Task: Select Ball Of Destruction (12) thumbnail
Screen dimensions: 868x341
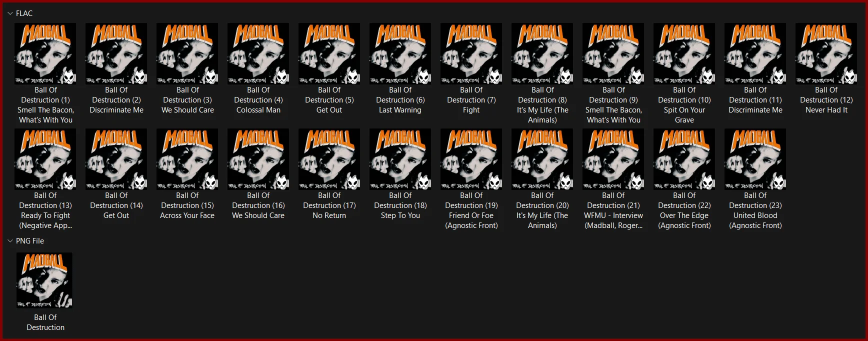Action: (826, 53)
